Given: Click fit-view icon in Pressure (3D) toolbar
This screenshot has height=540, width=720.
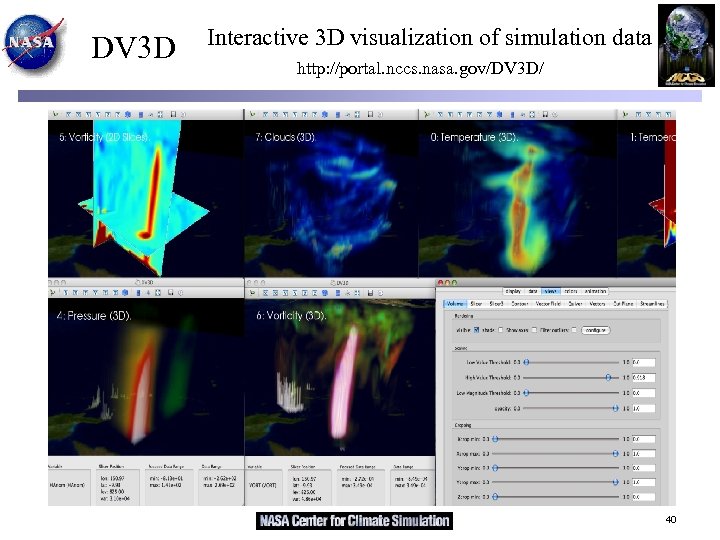Looking at the screenshot, I should [158, 292].
